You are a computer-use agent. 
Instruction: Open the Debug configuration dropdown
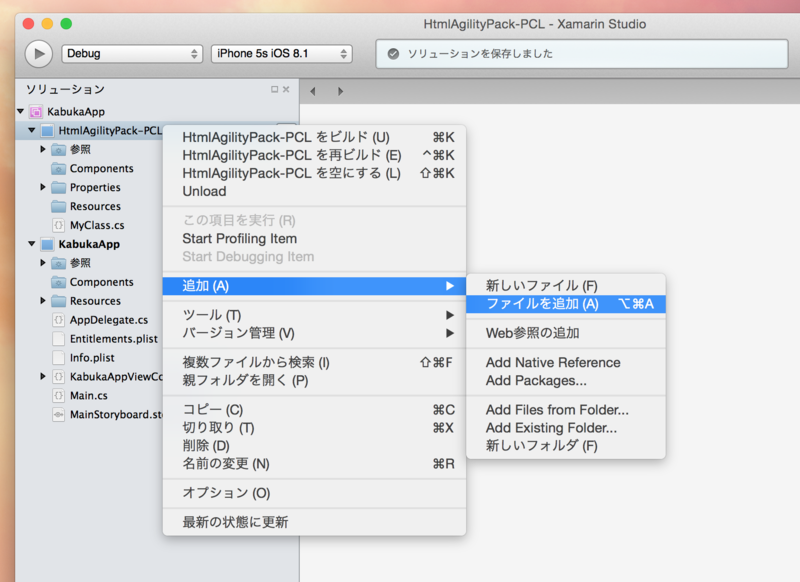pos(132,54)
